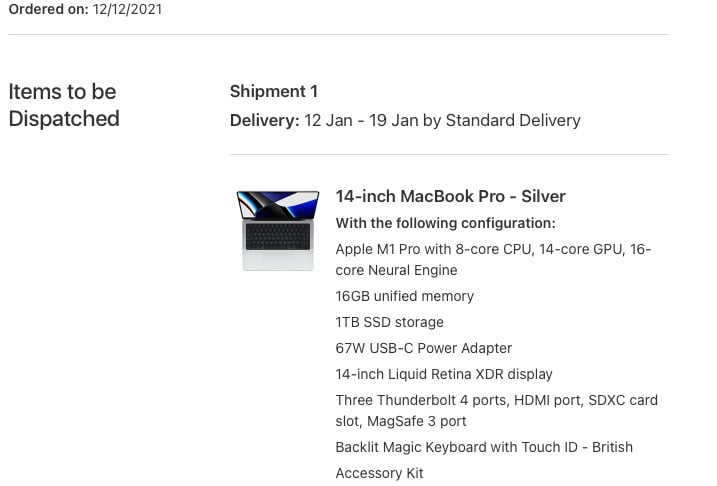Image resolution: width=717 pixels, height=486 pixels.
Task: Click the 14-inch Liquid Retina XDR display line
Action: click(444, 374)
